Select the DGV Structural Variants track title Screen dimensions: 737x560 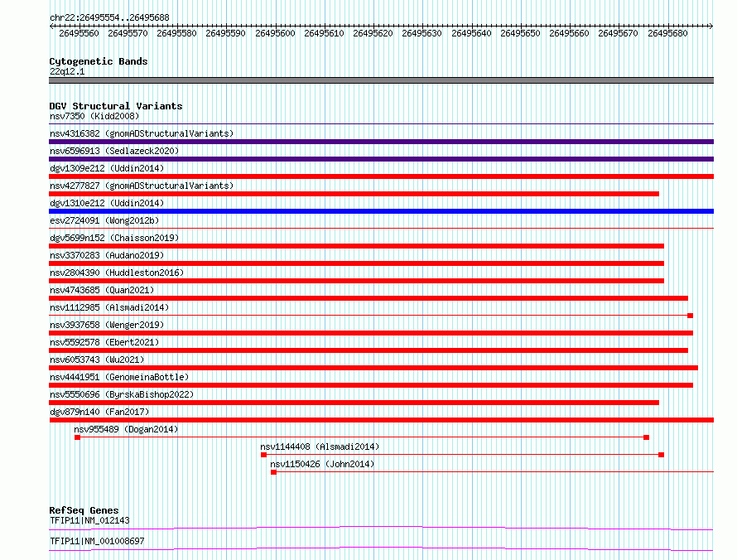point(116,106)
